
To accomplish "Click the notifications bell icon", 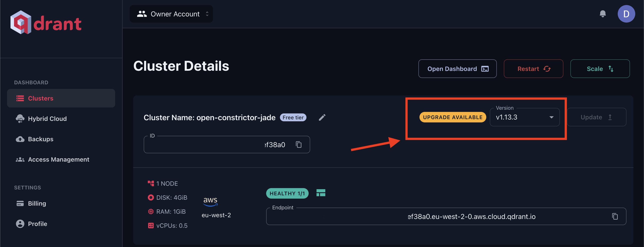I will click(x=603, y=14).
